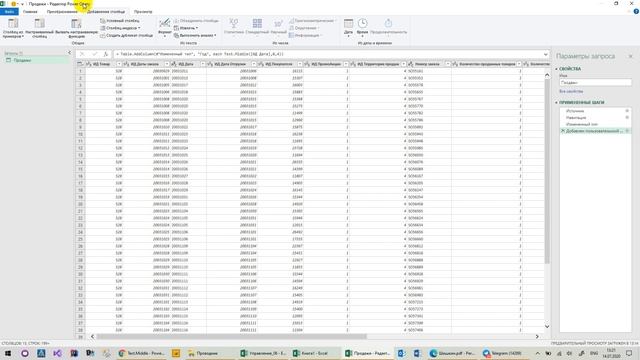Open the Просмотр ribbon tab
The width and height of the screenshot is (640, 360).
click(x=143, y=12)
